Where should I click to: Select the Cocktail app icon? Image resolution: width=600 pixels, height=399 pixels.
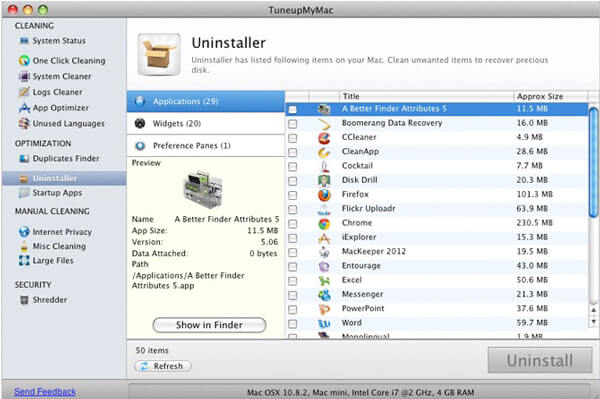(x=324, y=166)
